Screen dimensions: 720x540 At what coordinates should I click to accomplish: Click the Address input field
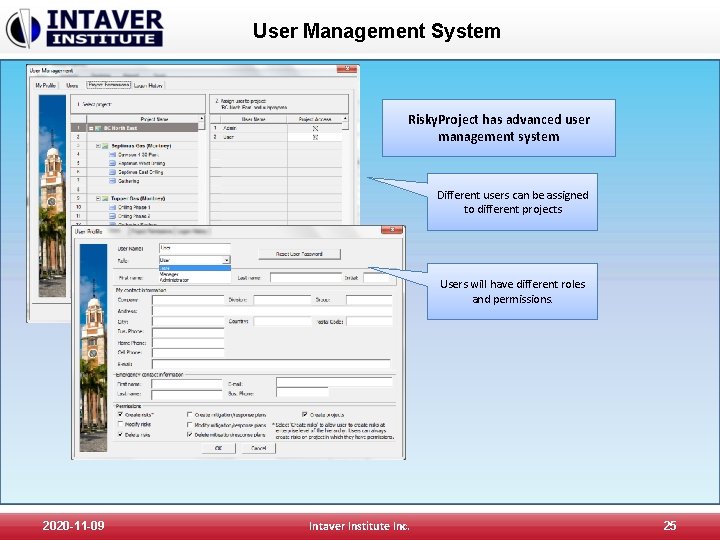(272, 311)
